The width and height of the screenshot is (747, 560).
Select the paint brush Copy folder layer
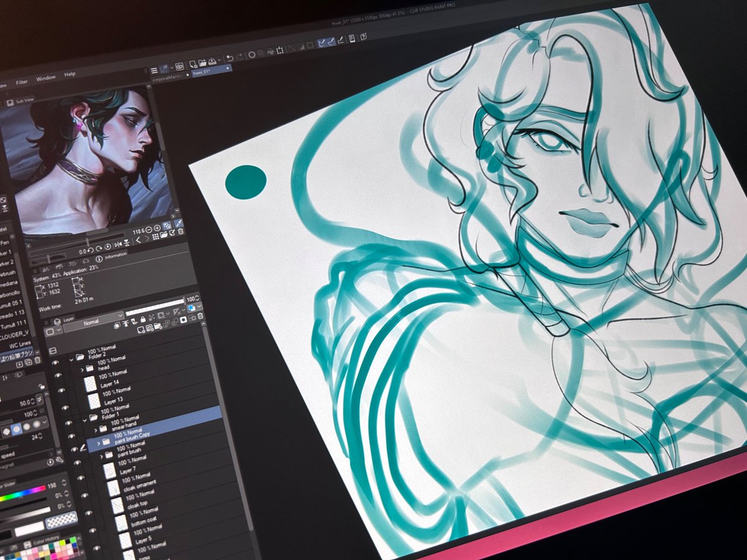[154, 429]
